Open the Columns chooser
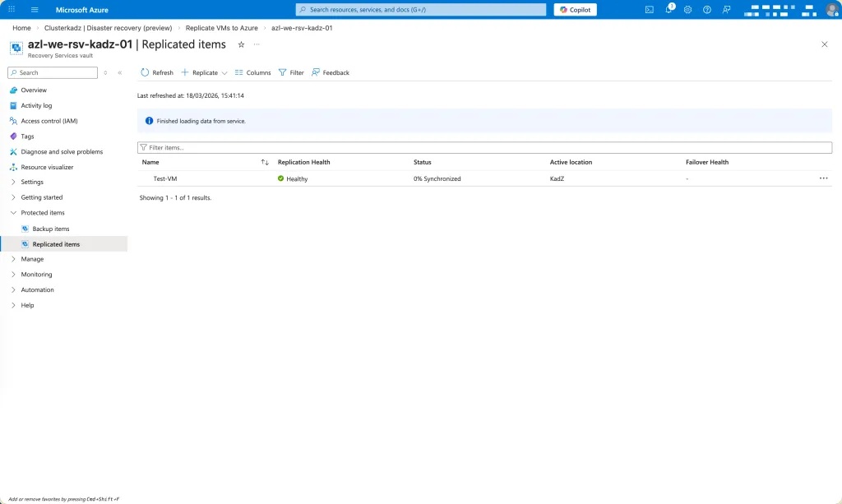The image size is (842, 504). 252,72
